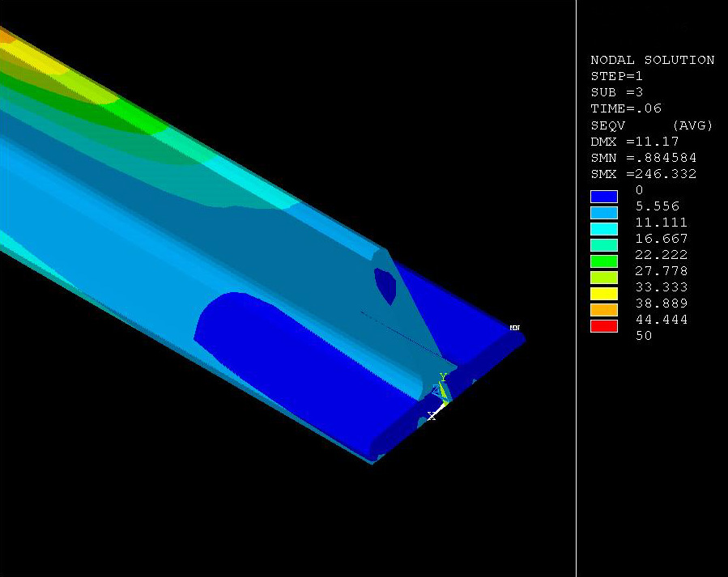Click the MN minimum stress marker
Image resolution: width=728 pixels, height=577 pixels.
(x=514, y=328)
